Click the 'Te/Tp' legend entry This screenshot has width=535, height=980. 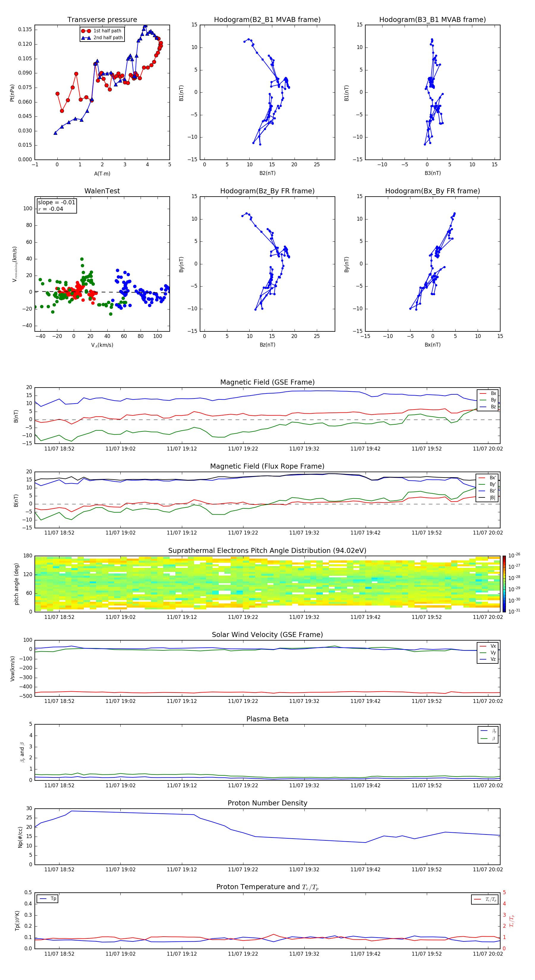pos(485,899)
